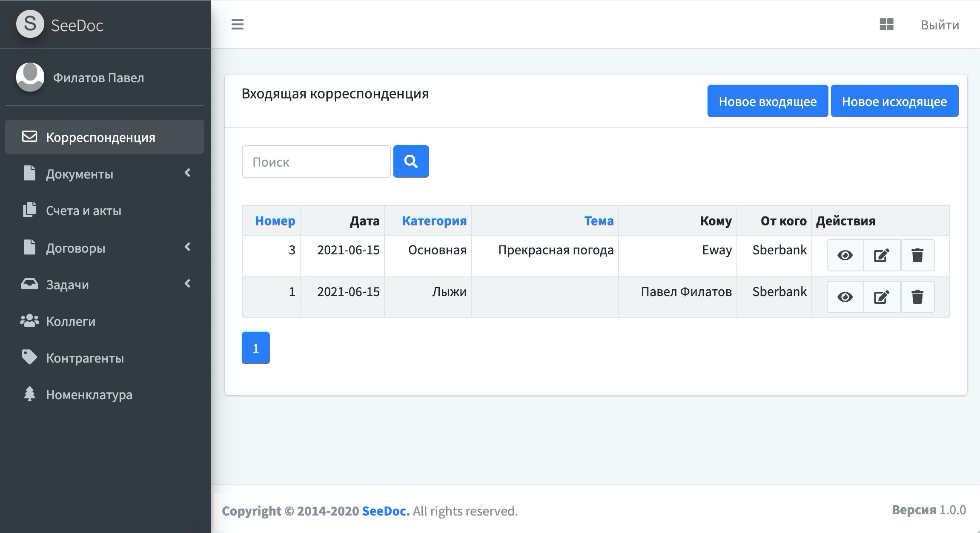
Task: Click the Задачи inbox icon
Action: pos(29,284)
